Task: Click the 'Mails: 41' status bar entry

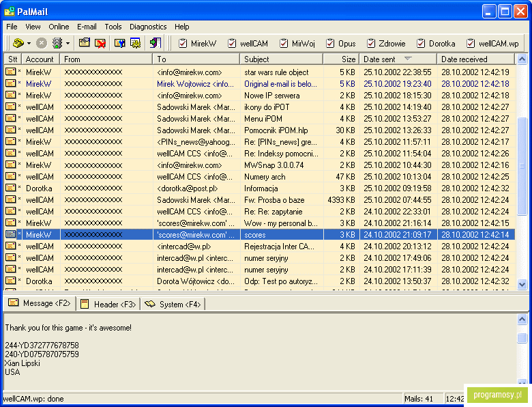Action: (419, 399)
